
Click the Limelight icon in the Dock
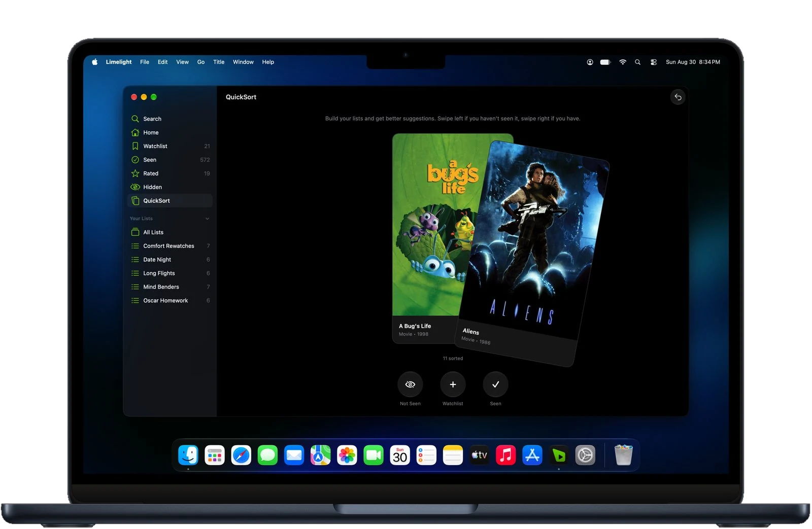(559, 455)
